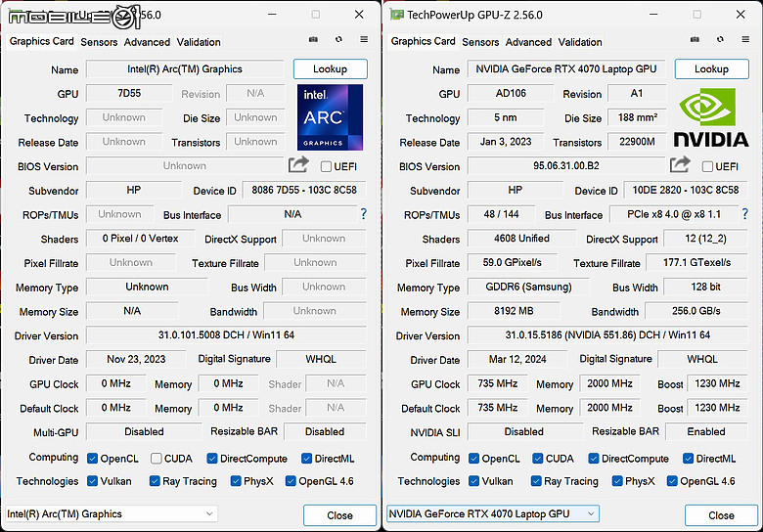The height and width of the screenshot is (532, 763).
Task: Toggle DirectCompute checkbox in Intel window
Action: 211,459
